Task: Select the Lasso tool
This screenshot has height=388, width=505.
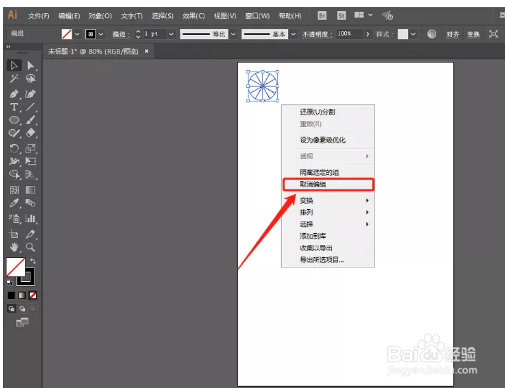Action: tap(31, 79)
